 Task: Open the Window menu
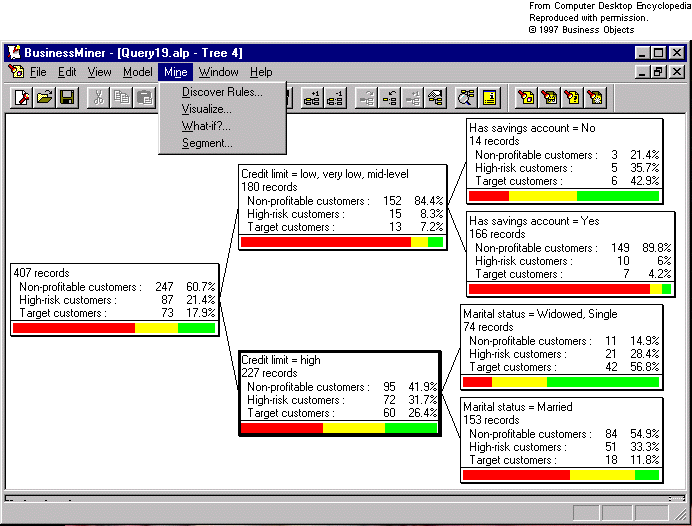(x=218, y=71)
